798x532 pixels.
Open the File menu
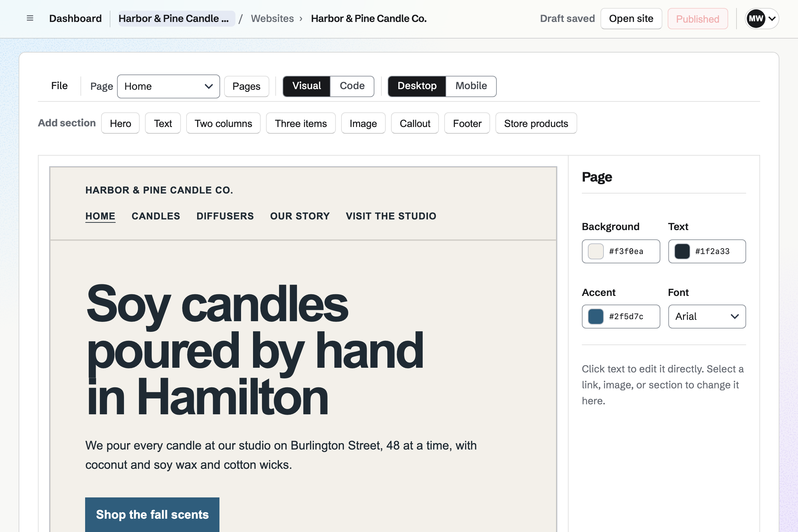pos(60,86)
